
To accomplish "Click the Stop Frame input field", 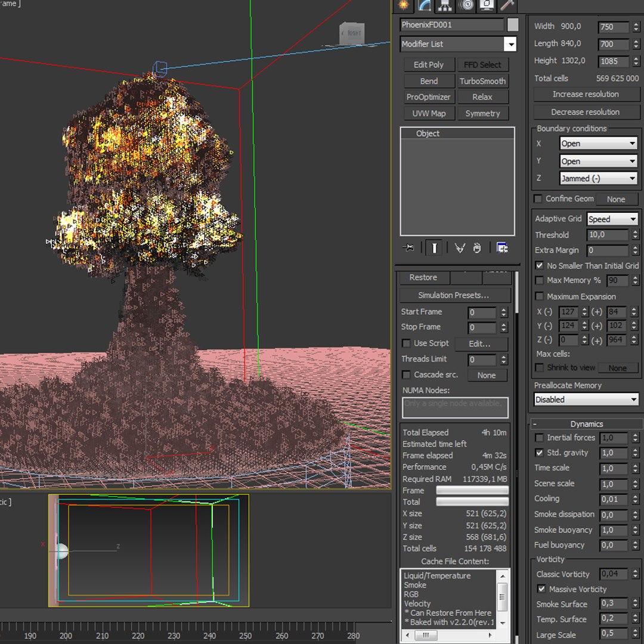I will (482, 328).
